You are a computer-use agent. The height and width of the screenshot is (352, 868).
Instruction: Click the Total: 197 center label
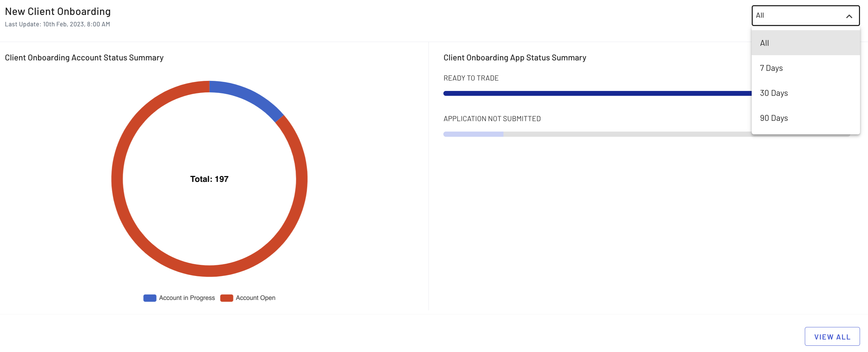(209, 179)
